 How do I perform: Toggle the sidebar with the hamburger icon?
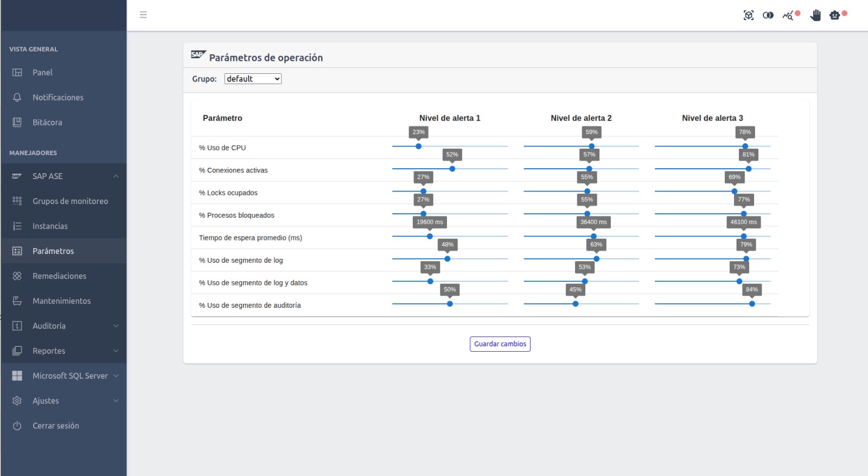[143, 15]
